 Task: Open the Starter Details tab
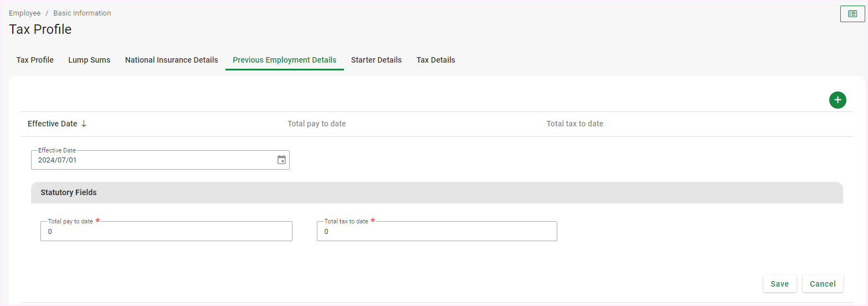pos(376,60)
